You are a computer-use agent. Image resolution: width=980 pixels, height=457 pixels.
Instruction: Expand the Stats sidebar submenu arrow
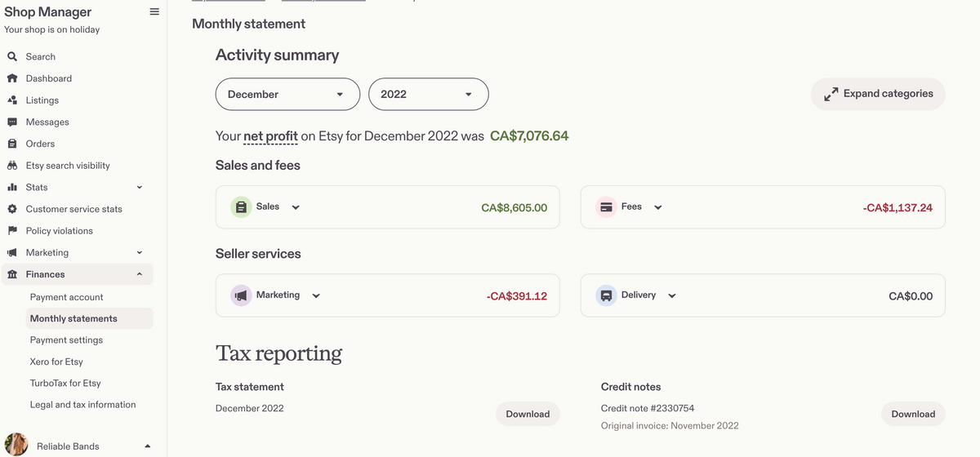pos(140,188)
